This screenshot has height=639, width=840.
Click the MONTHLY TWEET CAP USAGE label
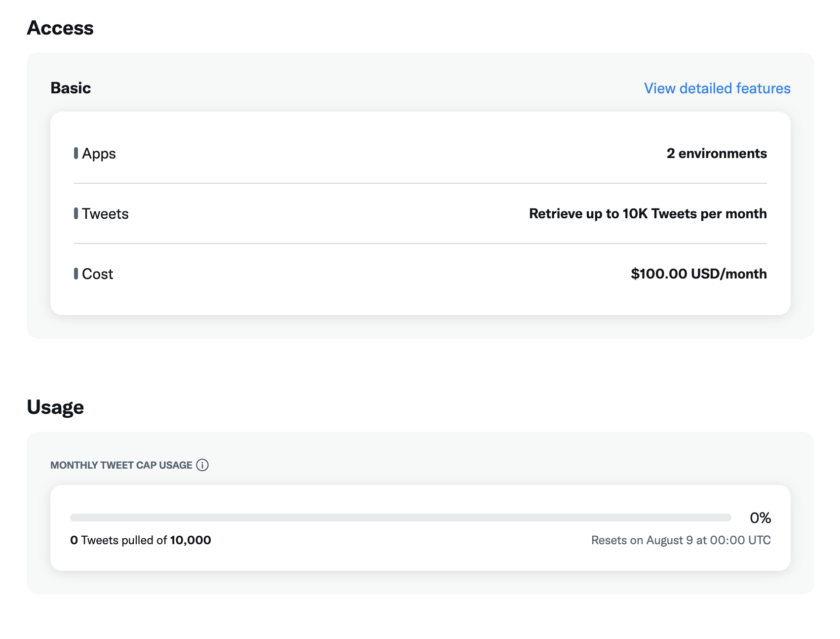click(121, 465)
